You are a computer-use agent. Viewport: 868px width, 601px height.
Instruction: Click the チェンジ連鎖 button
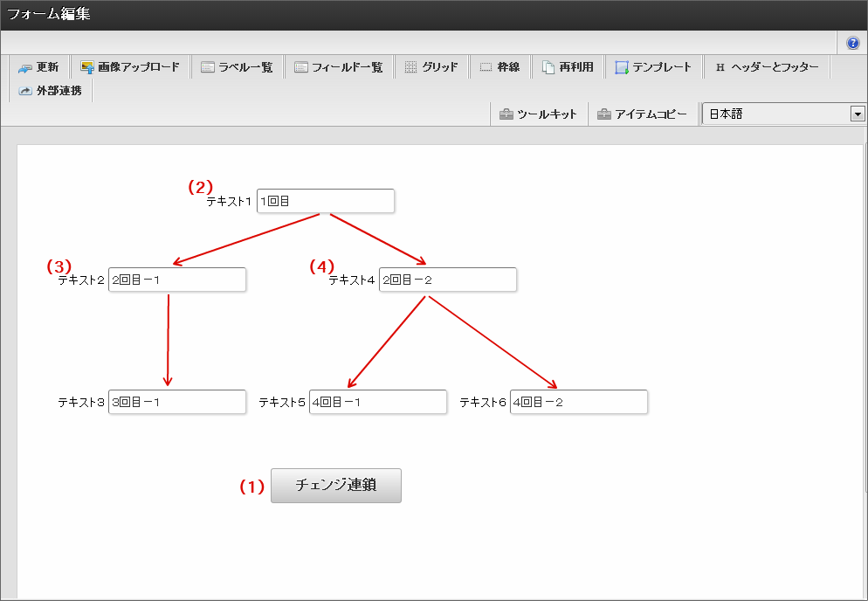click(x=336, y=486)
